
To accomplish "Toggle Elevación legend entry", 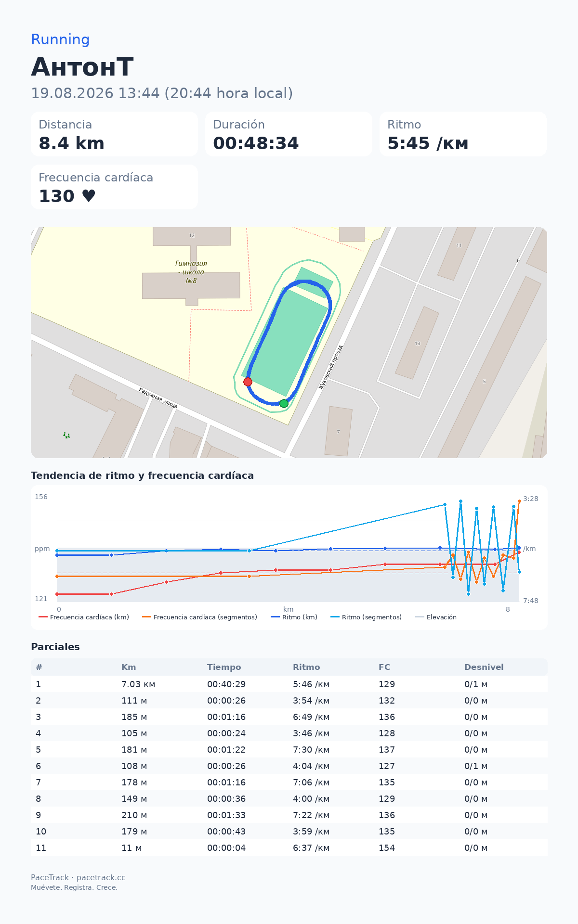I will pyautogui.click(x=436, y=617).
